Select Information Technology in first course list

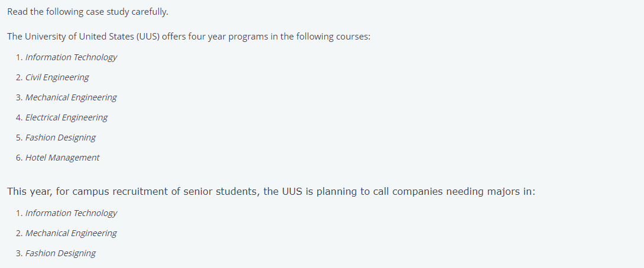pyautogui.click(x=71, y=57)
